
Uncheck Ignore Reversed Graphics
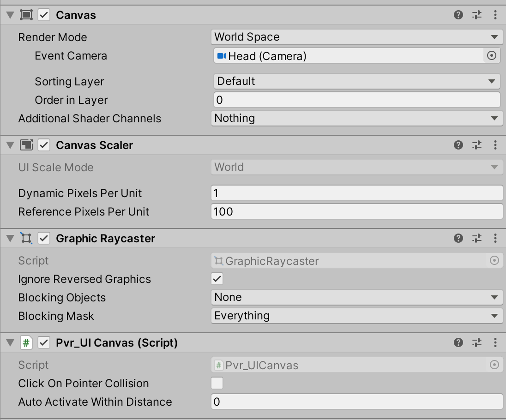pos(217,279)
